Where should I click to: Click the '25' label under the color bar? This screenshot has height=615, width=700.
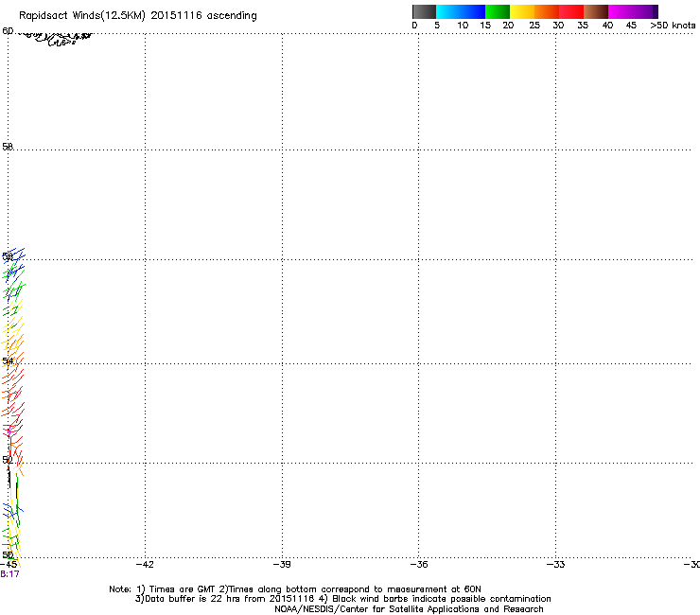tap(534, 26)
